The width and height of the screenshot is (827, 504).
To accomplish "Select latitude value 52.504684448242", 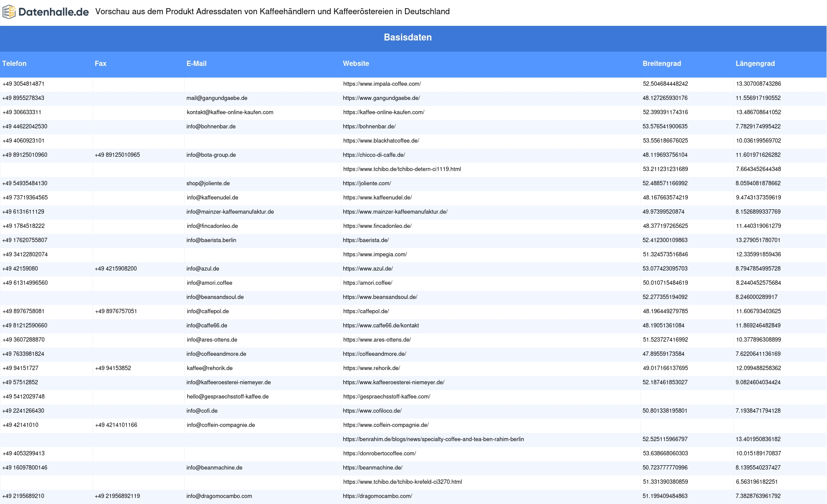I will pyautogui.click(x=665, y=84).
